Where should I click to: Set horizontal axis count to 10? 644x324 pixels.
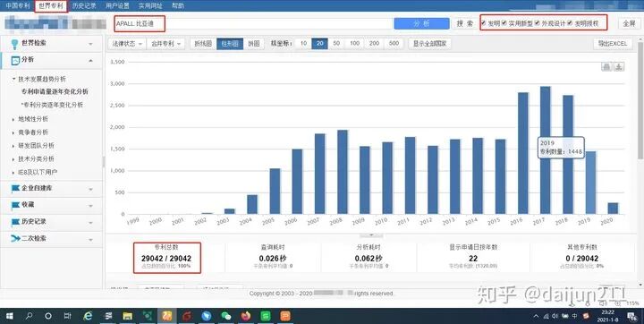pos(303,44)
